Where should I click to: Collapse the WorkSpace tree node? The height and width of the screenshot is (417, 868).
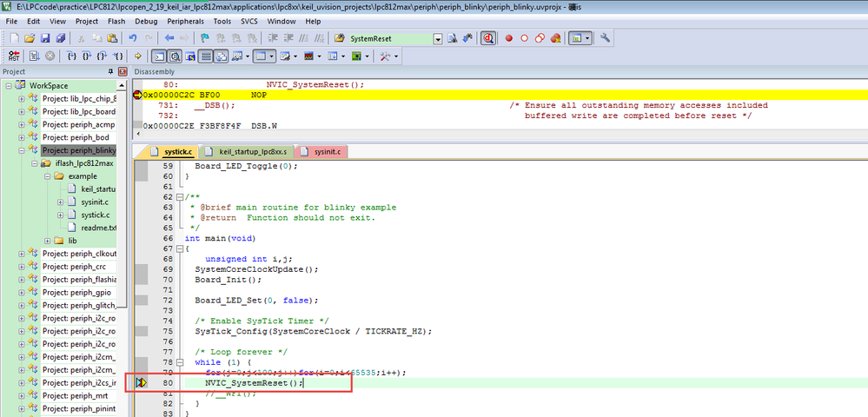pos(9,86)
